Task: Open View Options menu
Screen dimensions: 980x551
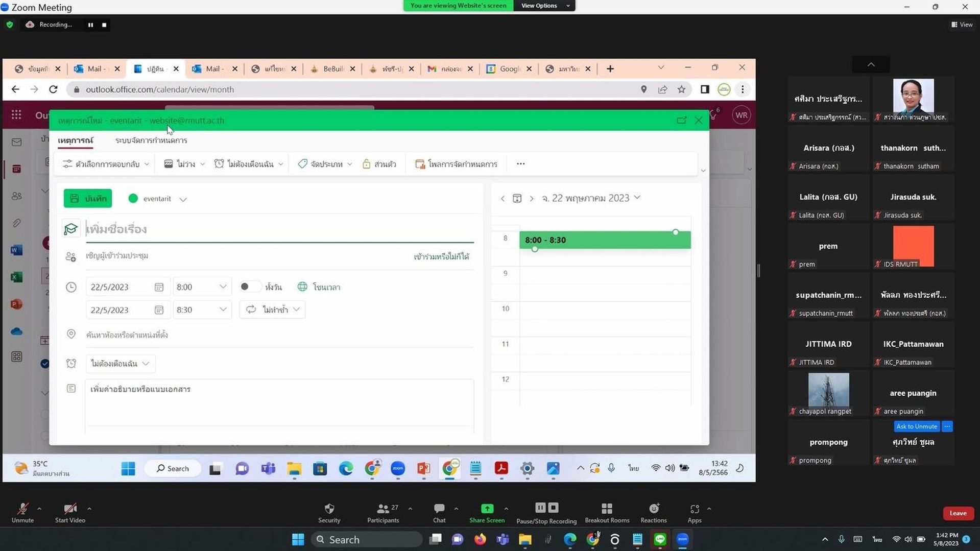Action: point(544,6)
